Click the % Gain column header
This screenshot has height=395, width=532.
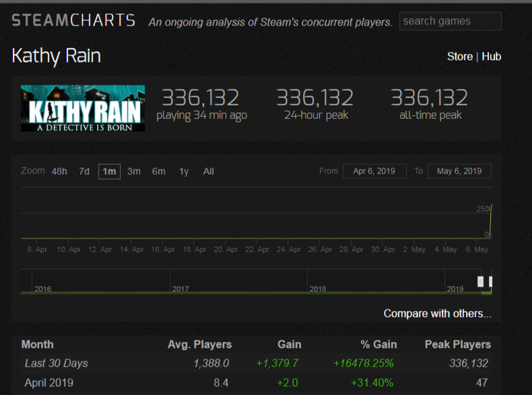(x=378, y=345)
